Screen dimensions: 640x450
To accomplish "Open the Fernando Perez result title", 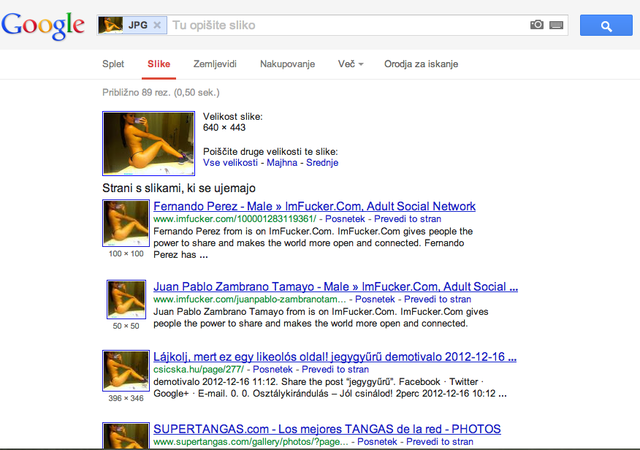I will pyautogui.click(x=314, y=206).
